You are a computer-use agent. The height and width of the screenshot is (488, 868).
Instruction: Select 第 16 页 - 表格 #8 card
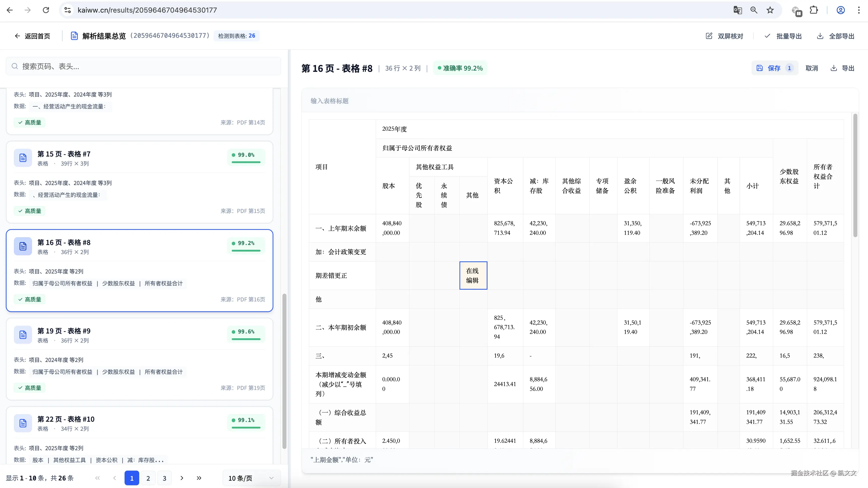tap(139, 270)
